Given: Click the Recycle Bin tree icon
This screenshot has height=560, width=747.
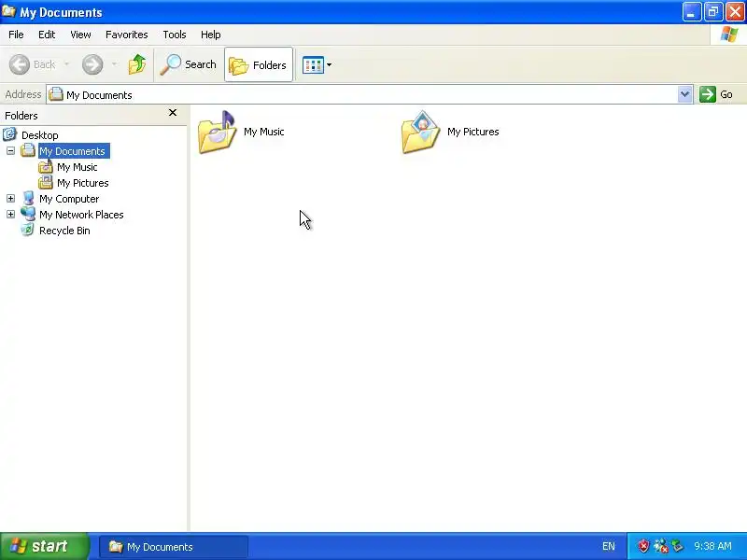Looking at the screenshot, I should point(28,230).
